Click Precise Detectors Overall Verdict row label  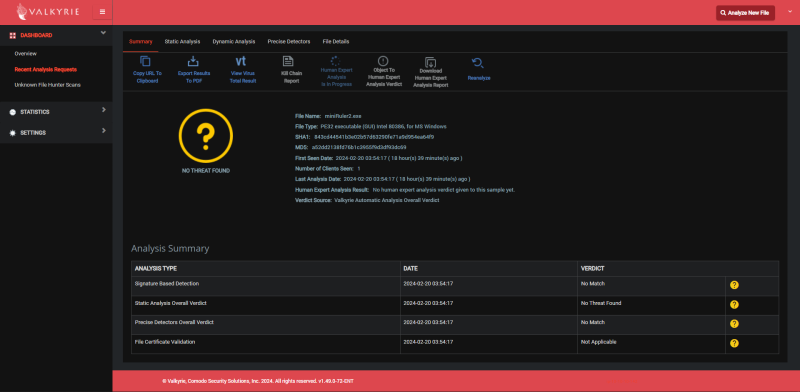174,322
